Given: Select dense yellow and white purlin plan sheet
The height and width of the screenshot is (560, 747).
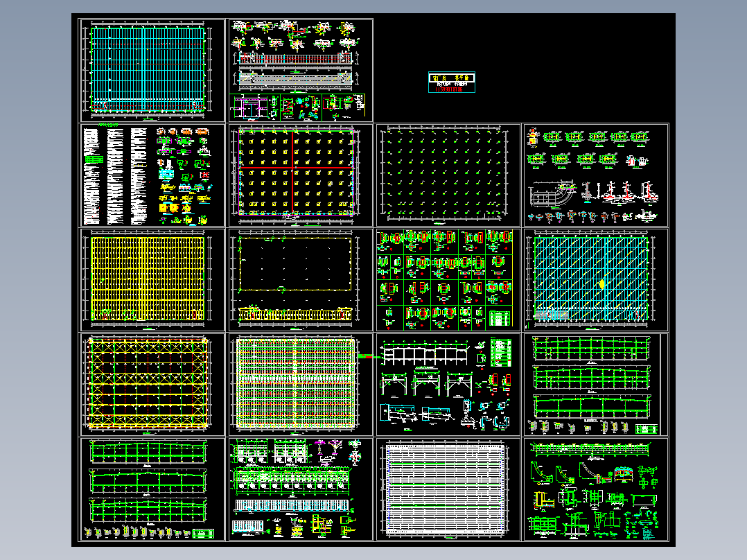Looking at the screenshot, I should coord(301,384).
